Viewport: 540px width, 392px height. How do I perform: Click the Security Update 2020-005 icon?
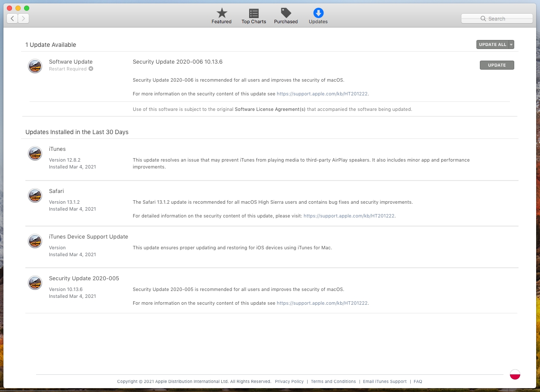(x=35, y=283)
